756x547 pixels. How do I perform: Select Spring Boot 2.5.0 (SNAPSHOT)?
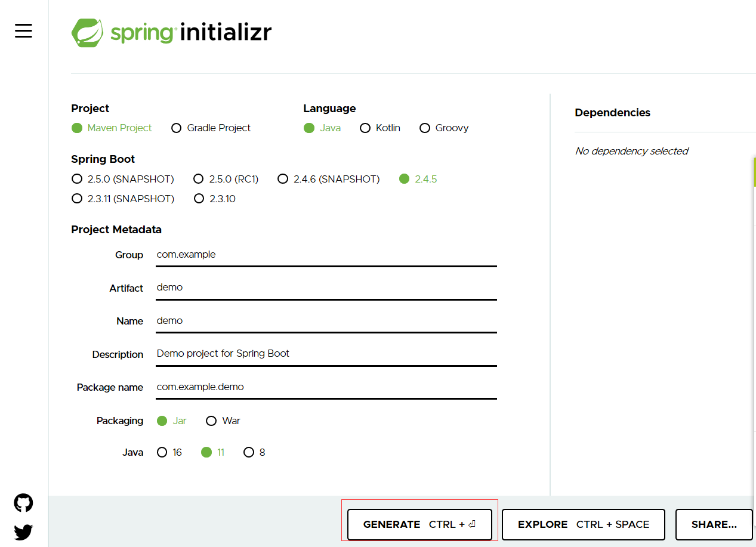point(76,179)
